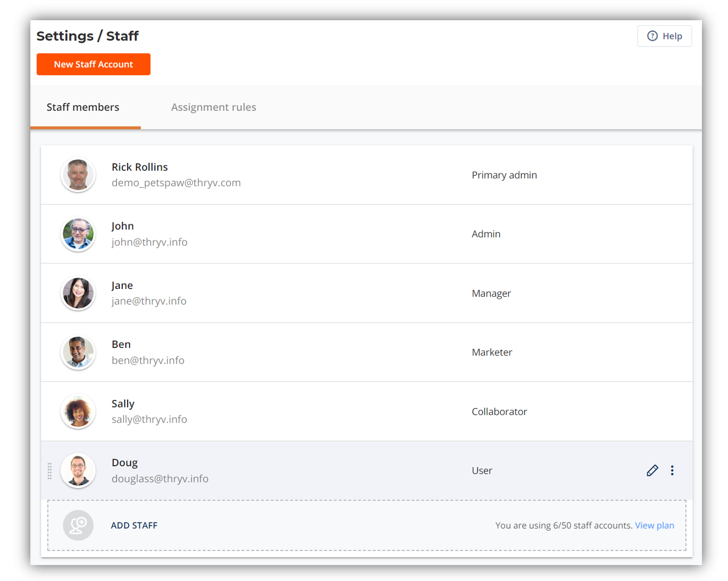
Task: Click the pencil edit icon for Doug
Action: tap(652, 470)
